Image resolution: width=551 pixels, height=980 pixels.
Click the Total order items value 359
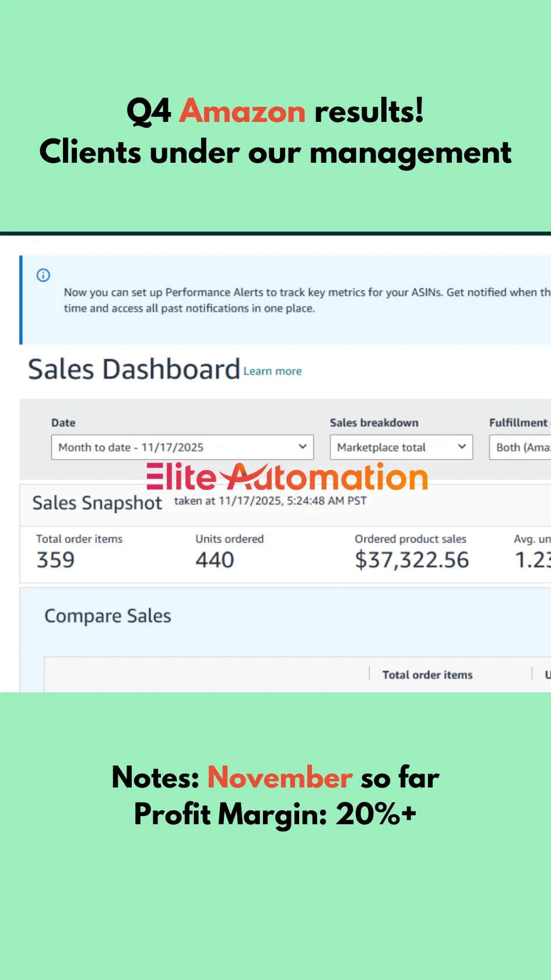(55, 560)
